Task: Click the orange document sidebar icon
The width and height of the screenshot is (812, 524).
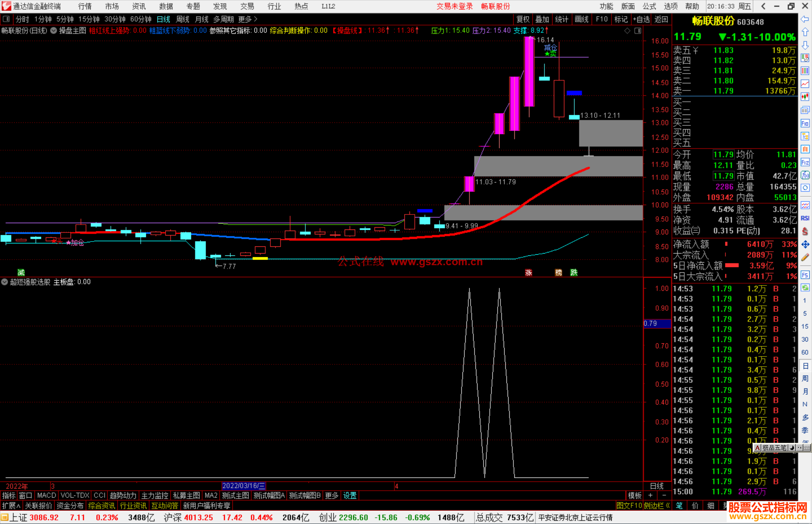Action: 805,149
